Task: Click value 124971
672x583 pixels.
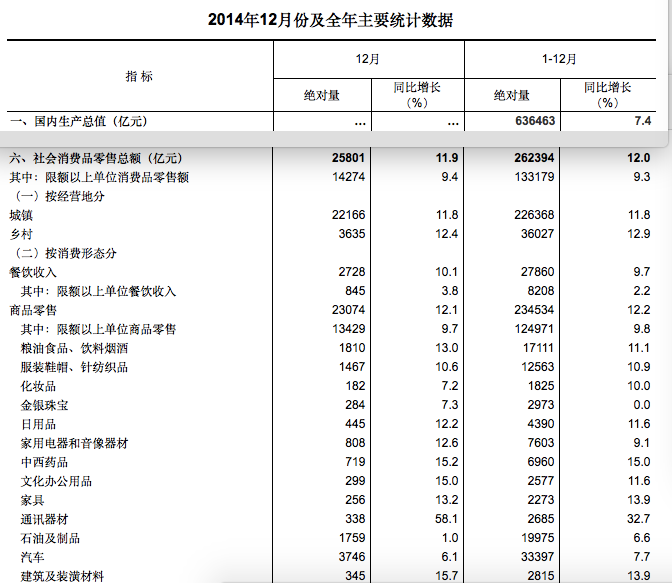Action: 534,328
